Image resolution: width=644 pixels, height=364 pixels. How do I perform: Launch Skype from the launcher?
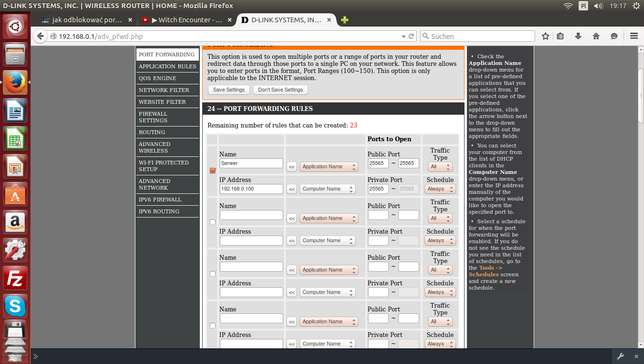coord(15,306)
